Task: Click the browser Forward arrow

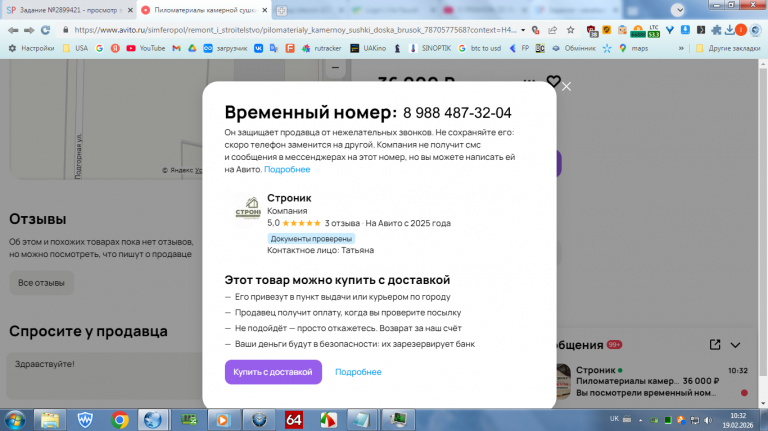Action: 29,30
